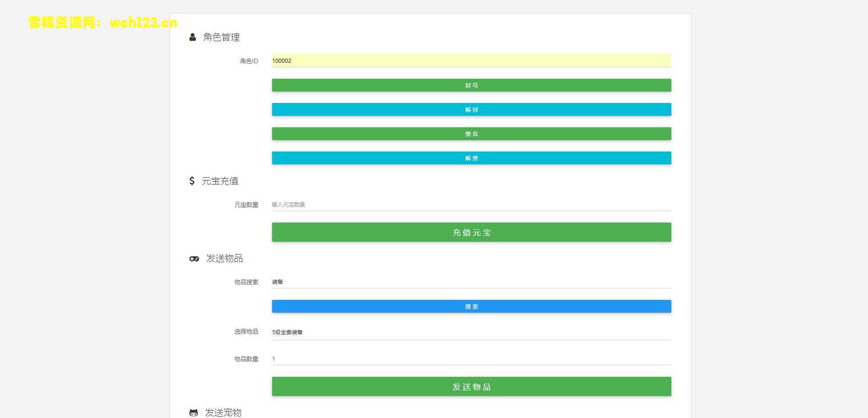Click the user icon beside 角色管理

click(x=193, y=38)
